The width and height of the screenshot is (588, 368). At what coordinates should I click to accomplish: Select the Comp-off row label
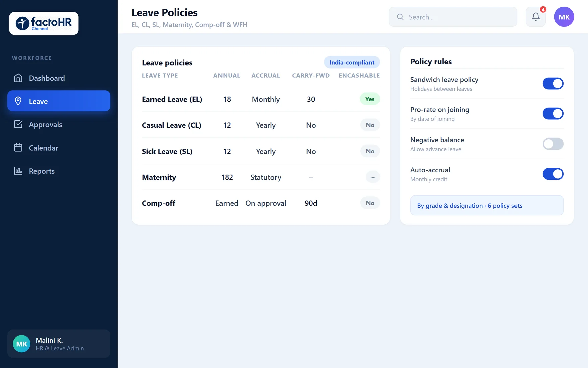point(159,203)
